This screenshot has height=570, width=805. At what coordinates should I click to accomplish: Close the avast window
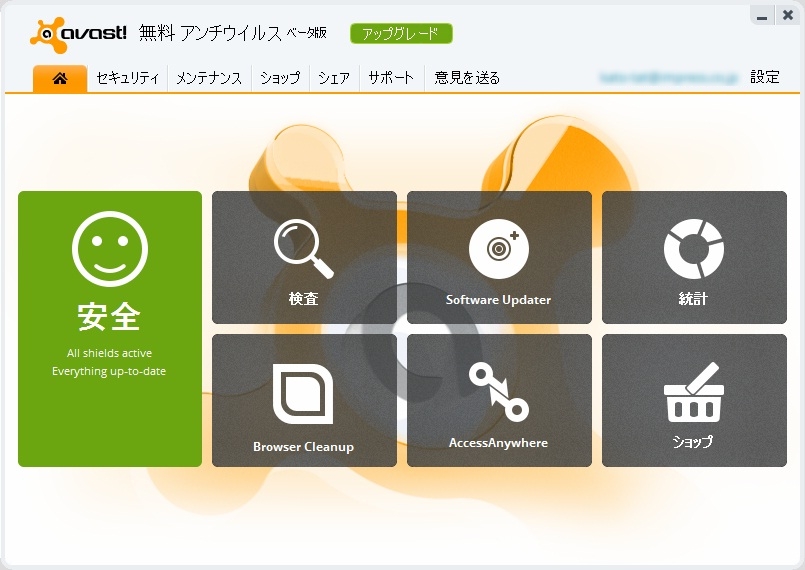point(788,15)
